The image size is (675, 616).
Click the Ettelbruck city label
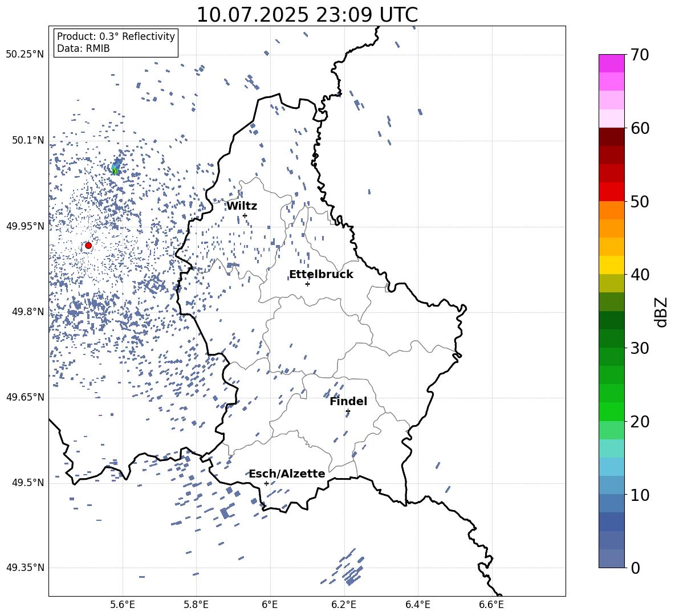321,275
